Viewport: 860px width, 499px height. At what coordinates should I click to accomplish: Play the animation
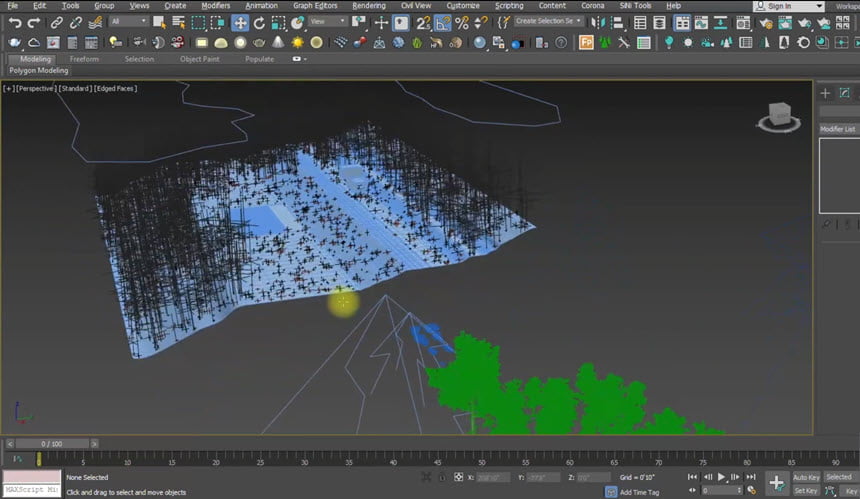point(721,477)
